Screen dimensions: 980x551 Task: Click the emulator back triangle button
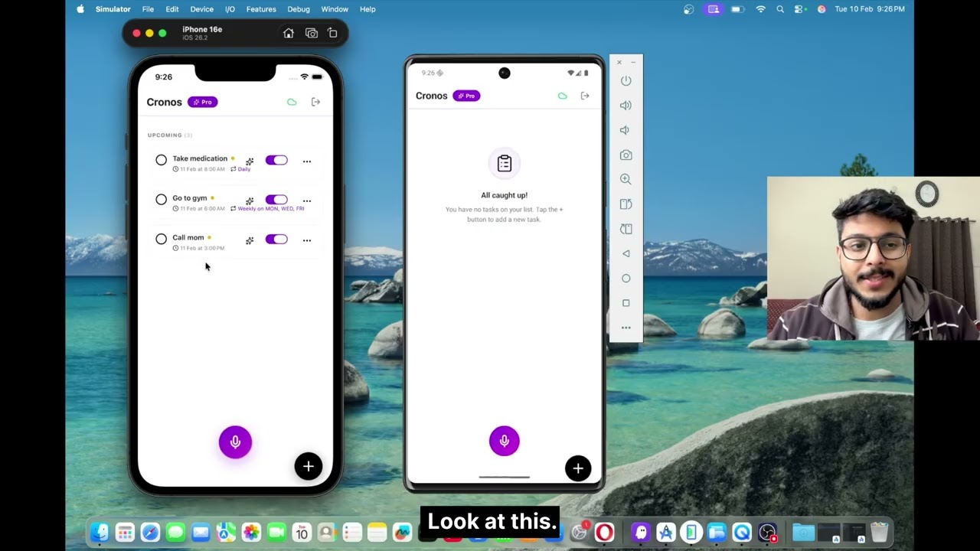coord(626,254)
